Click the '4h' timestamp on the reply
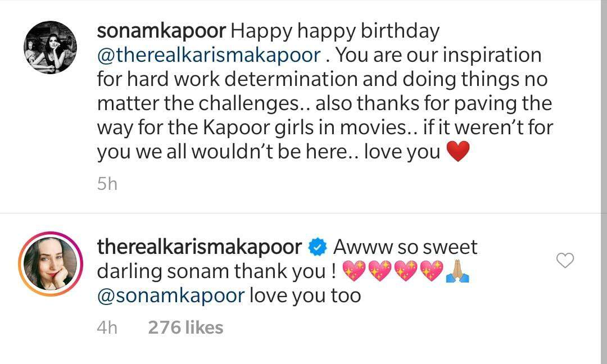Screen dimensions: 607x364 point(107,327)
